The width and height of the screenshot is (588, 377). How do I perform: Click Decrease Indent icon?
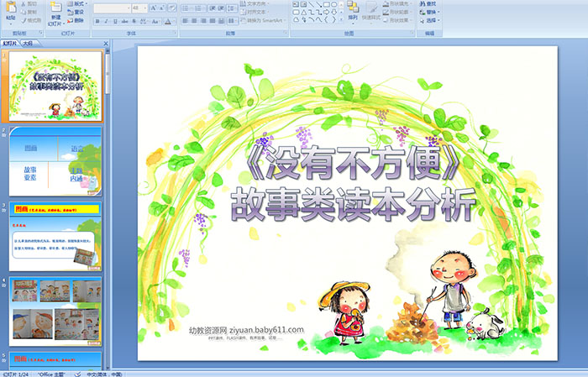(213, 8)
